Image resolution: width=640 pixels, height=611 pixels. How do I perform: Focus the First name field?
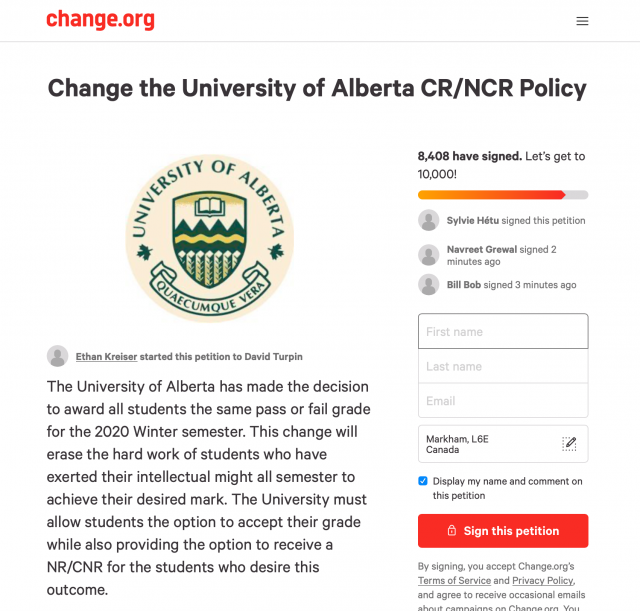503,331
